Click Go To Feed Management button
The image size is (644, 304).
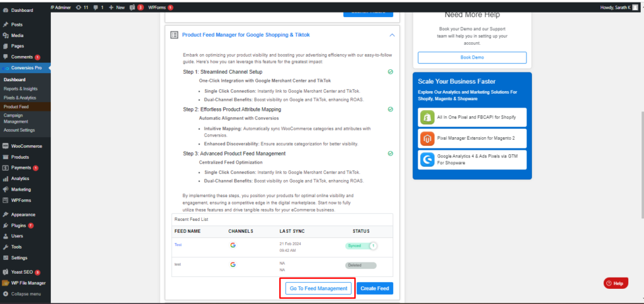(x=318, y=288)
